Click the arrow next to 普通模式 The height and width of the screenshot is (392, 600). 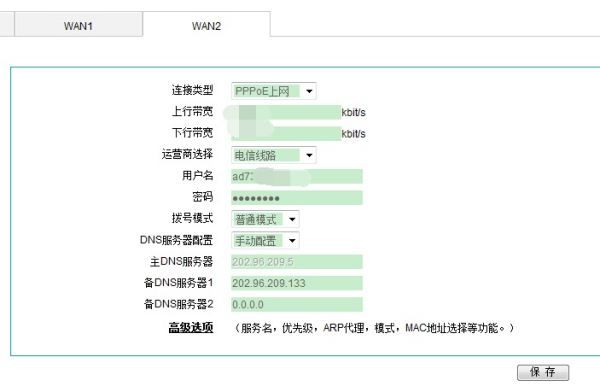point(292,219)
